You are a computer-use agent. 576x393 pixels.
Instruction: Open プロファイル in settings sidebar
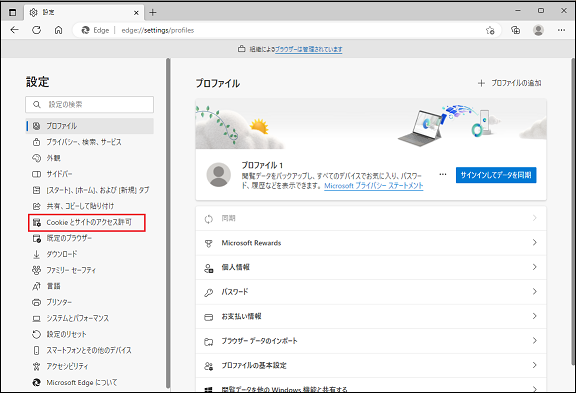(x=90, y=126)
